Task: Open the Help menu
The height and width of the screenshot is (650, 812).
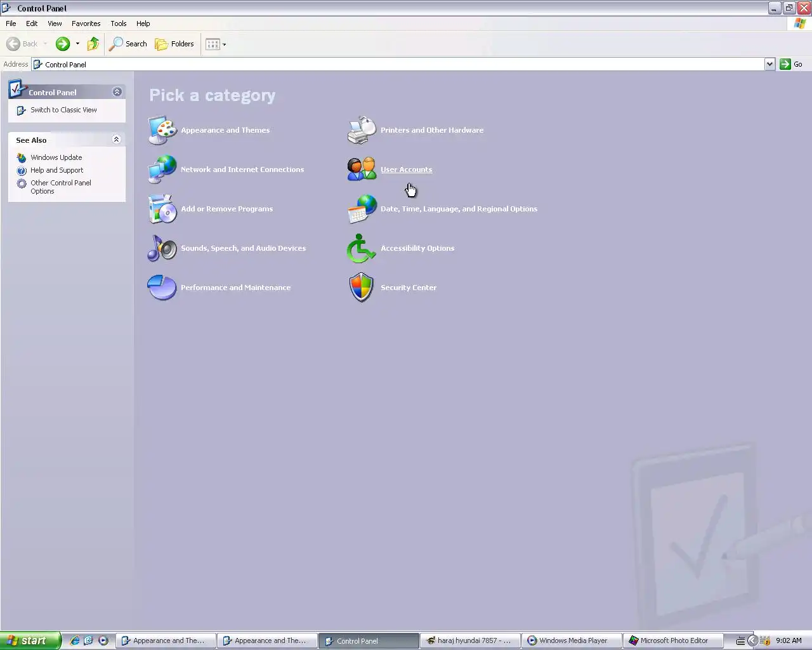Action: 143,23
